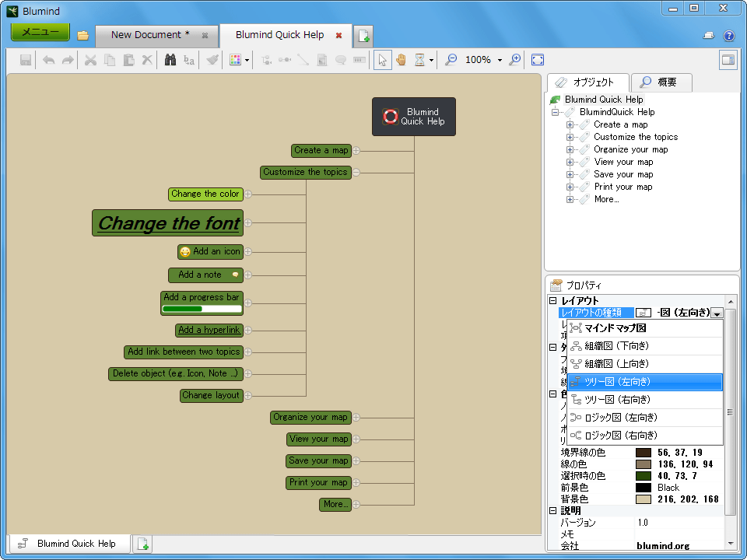
Task: Open Find with the binoculars icon
Action: coord(170,60)
